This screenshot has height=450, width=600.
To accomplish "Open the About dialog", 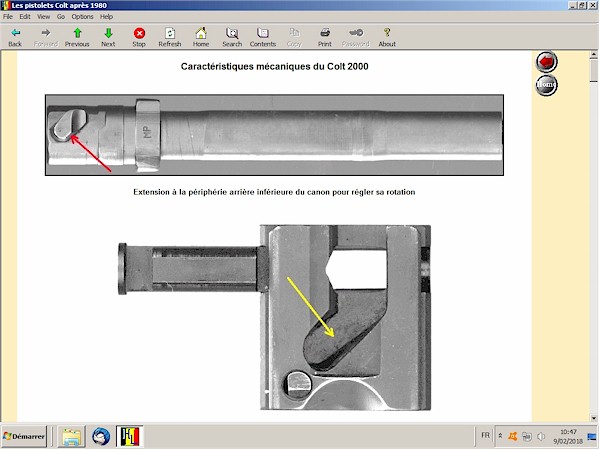I will click(387, 37).
